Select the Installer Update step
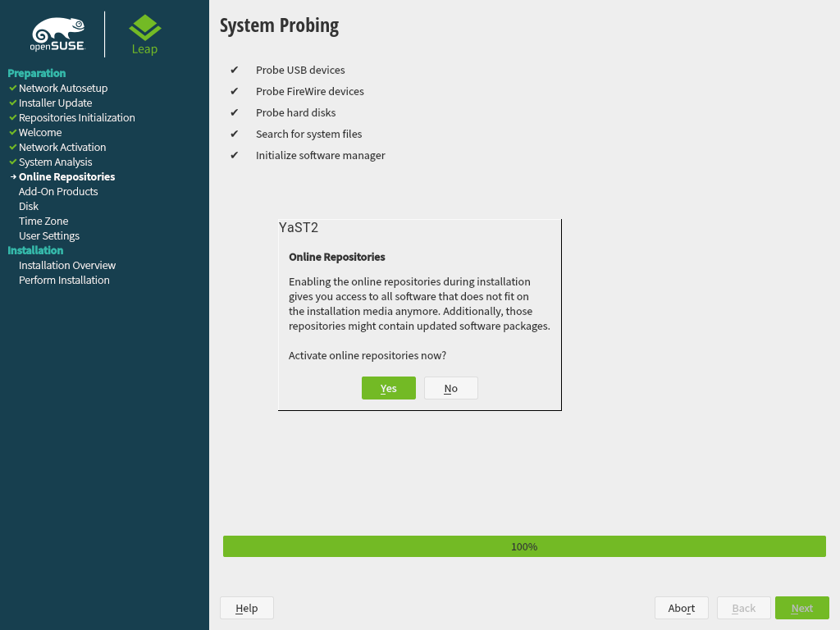The width and height of the screenshot is (840, 630). (55, 103)
